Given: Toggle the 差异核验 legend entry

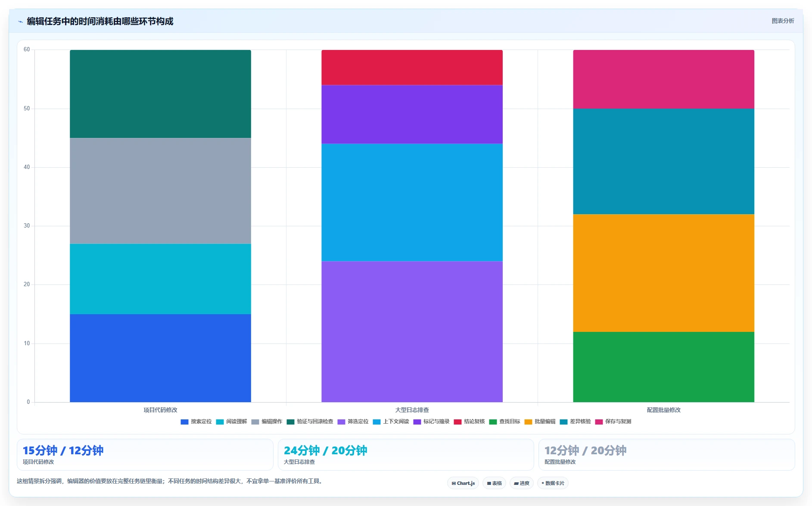Looking at the screenshot, I should pos(575,422).
